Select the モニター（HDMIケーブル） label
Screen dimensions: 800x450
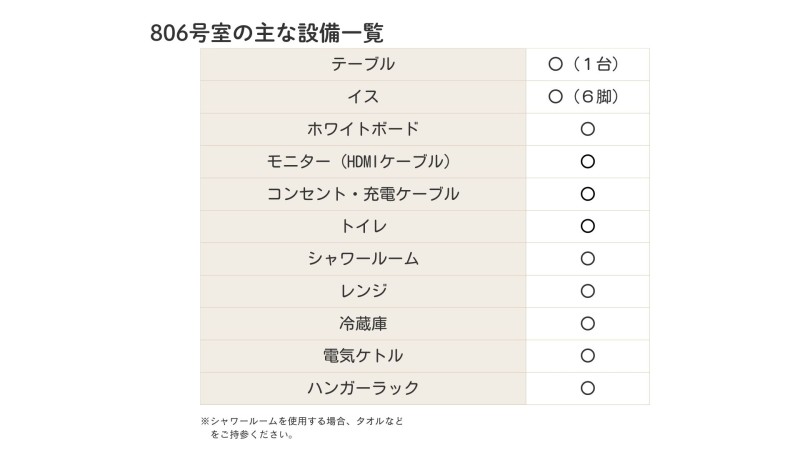click(x=363, y=162)
